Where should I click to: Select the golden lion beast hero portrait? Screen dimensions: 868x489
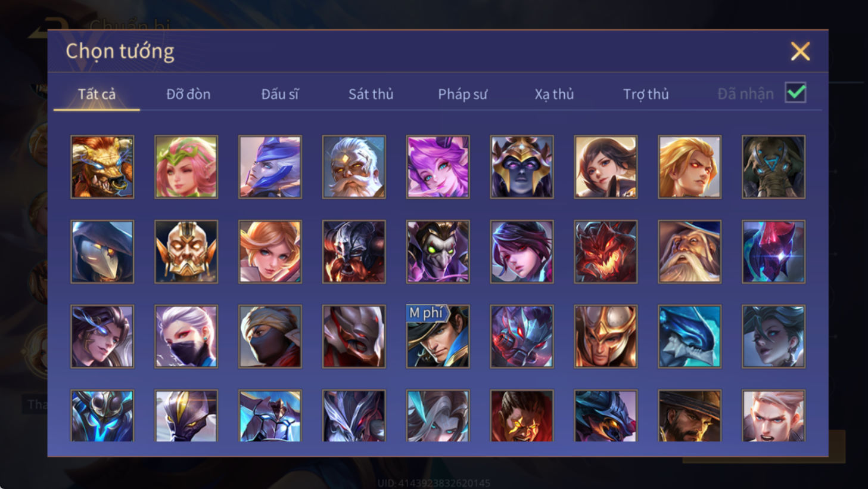102,167
